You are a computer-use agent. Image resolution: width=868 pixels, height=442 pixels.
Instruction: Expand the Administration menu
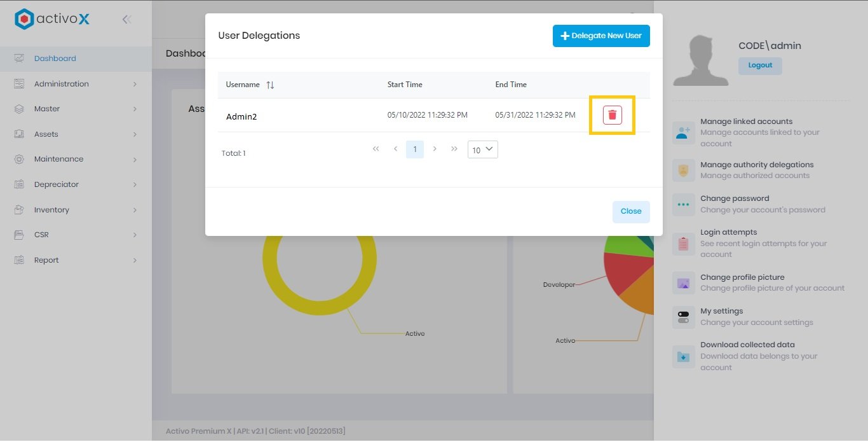(62, 83)
